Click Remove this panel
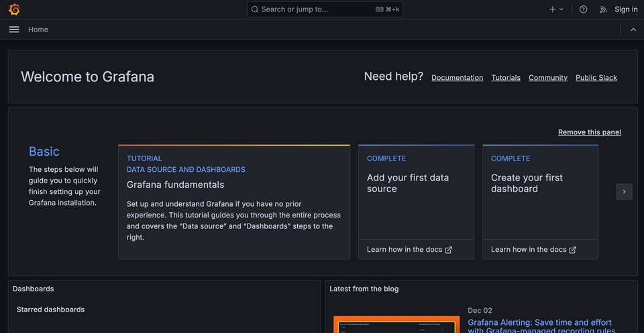This screenshot has height=333, width=644. (x=590, y=132)
